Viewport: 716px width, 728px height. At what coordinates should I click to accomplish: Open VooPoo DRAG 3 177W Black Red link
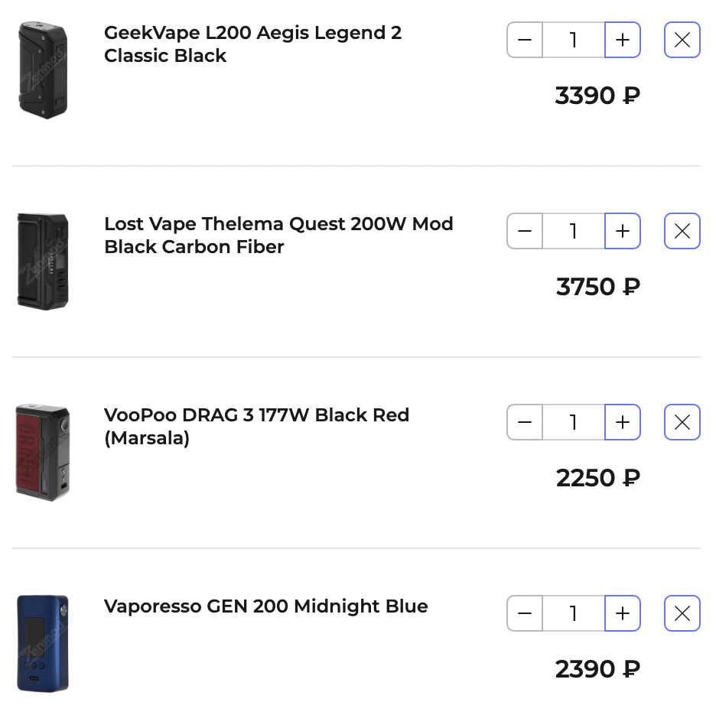(x=256, y=427)
